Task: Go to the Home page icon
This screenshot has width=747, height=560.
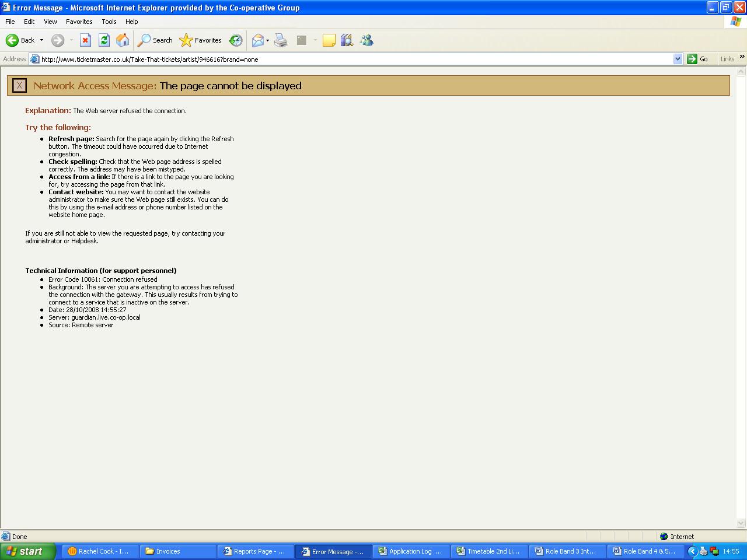Action: pyautogui.click(x=123, y=40)
